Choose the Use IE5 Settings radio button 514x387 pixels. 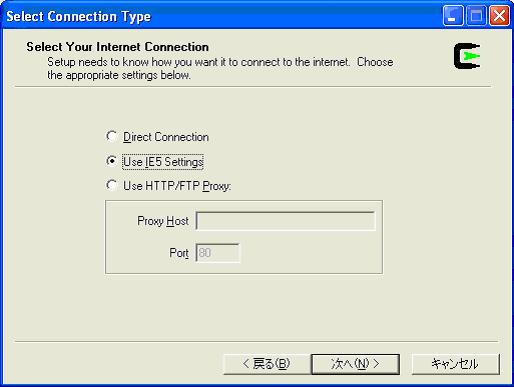112,161
